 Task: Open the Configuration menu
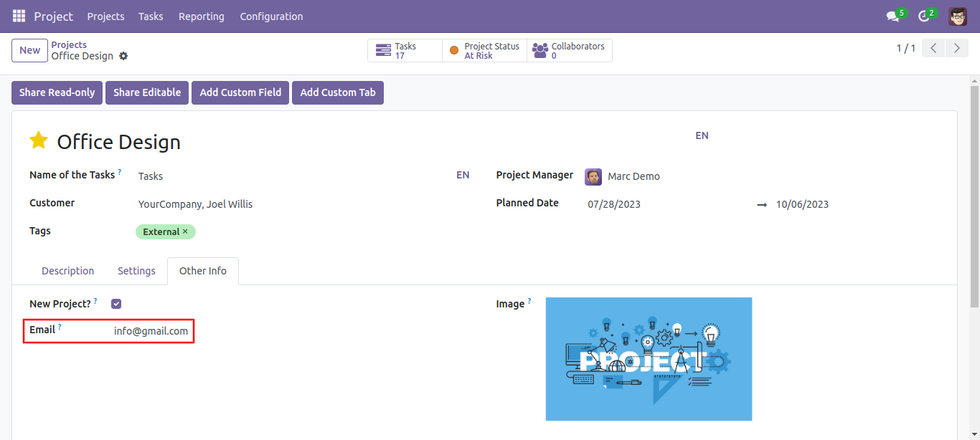(x=271, y=16)
